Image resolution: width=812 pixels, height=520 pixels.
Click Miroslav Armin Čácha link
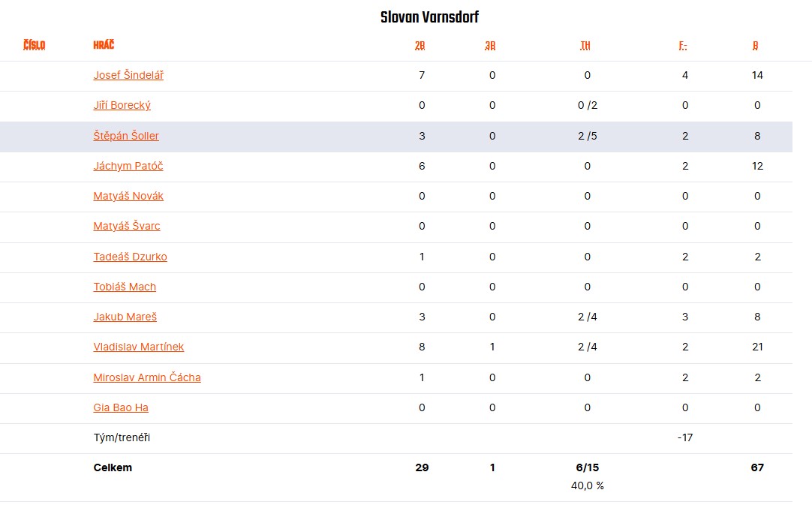pyautogui.click(x=147, y=377)
